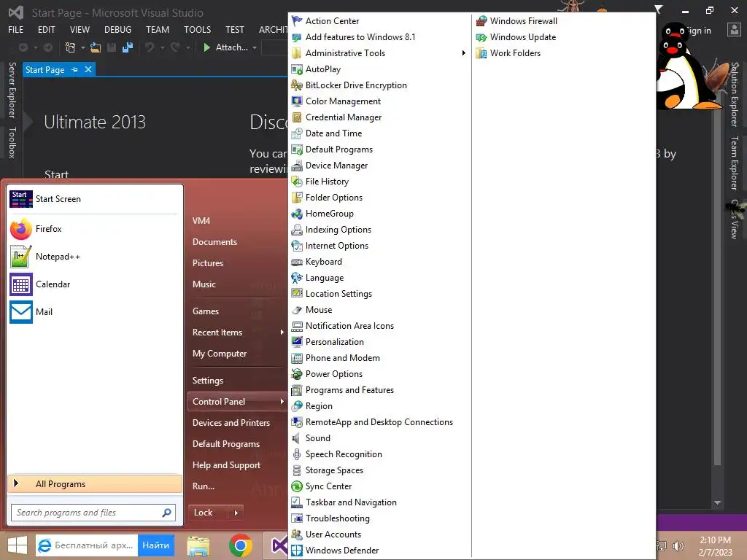Select Taskbar and Navigation menu entry

point(351,502)
